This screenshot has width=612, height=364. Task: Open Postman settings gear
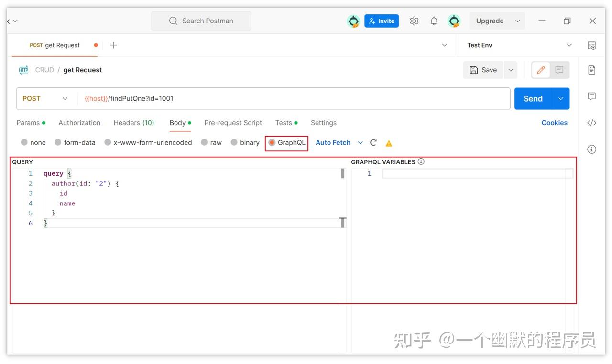click(x=414, y=21)
